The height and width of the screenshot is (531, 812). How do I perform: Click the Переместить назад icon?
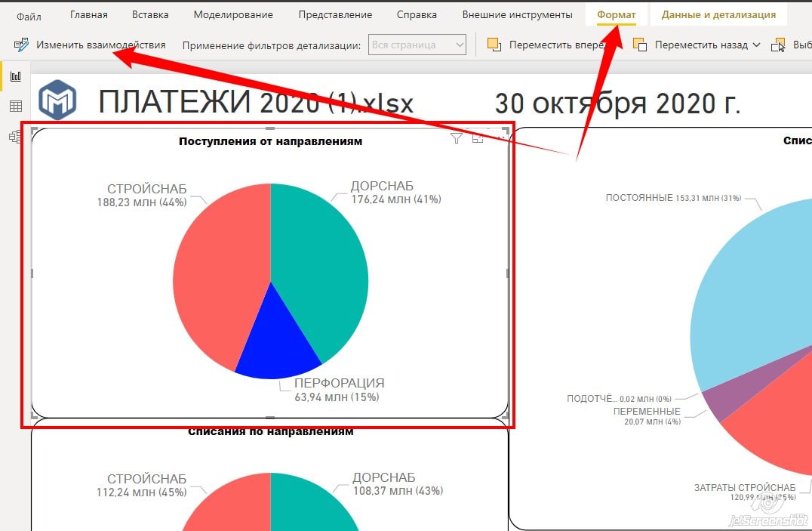coord(639,45)
